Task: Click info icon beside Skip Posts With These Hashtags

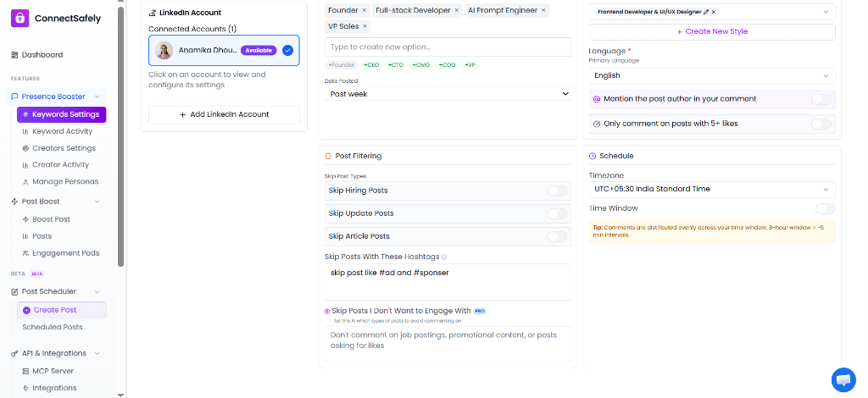Action: (444, 257)
